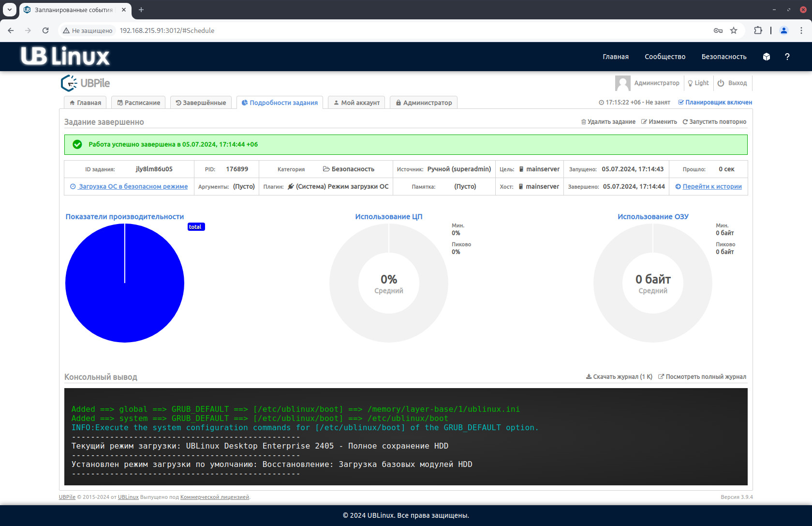Viewport: 812px width, 526px height.
Task: Click the UBPile logo icon
Action: (x=69, y=83)
